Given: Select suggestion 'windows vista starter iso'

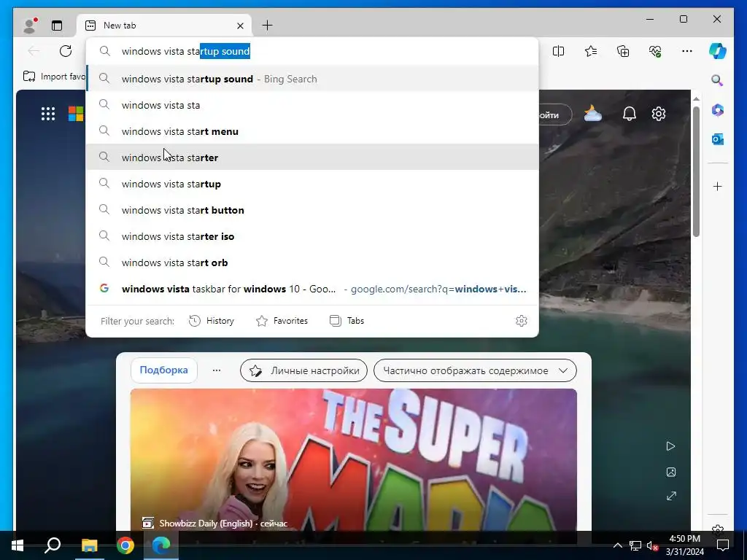Looking at the screenshot, I should point(312,236).
